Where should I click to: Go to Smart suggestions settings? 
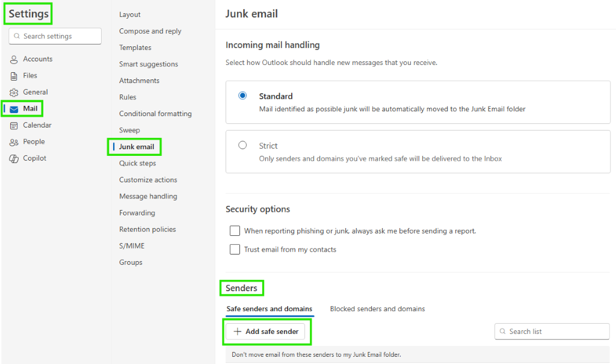[149, 64]
